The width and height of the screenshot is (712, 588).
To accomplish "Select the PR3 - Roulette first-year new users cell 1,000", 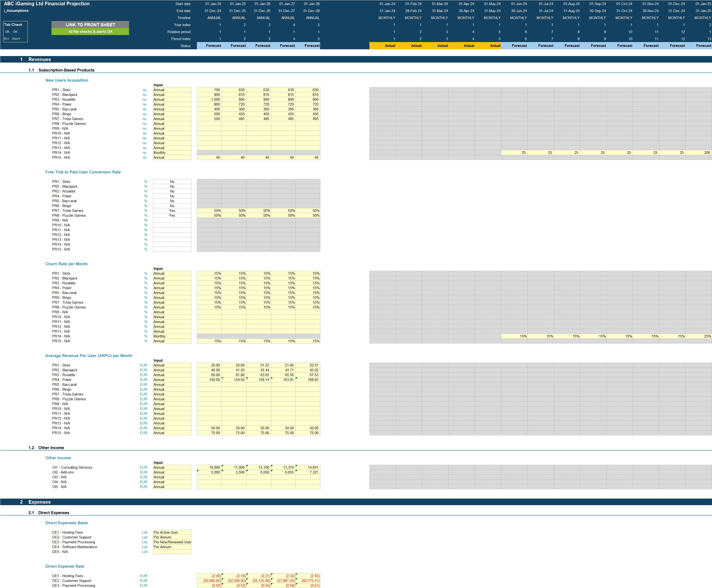I will pos(209,100).
